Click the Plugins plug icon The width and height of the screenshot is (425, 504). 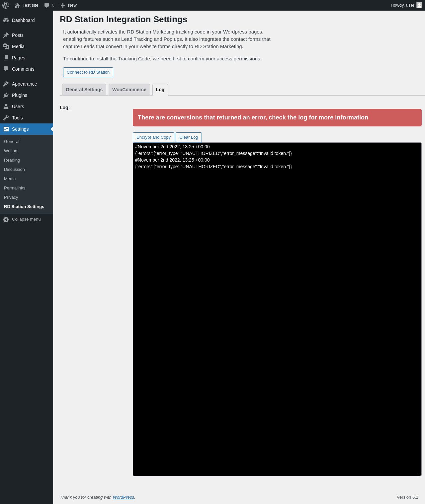(6, 95)
